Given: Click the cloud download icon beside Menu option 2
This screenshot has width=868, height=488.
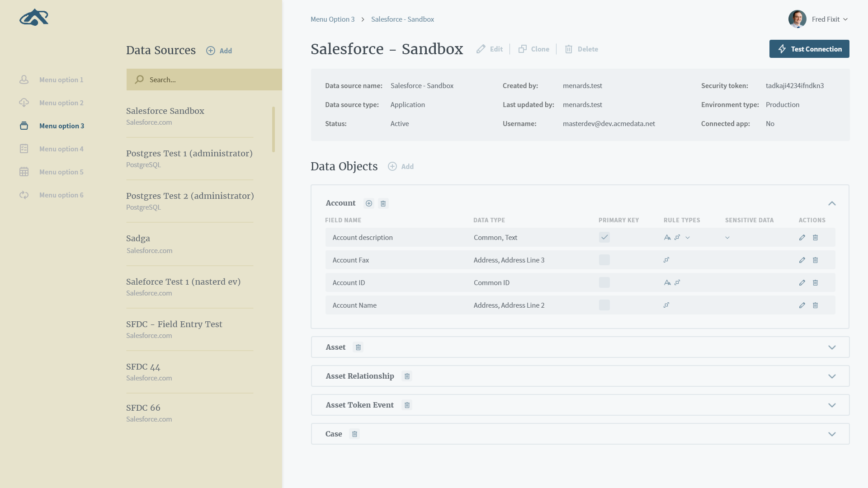Looking at the screenshot, I should coord(24,103).
